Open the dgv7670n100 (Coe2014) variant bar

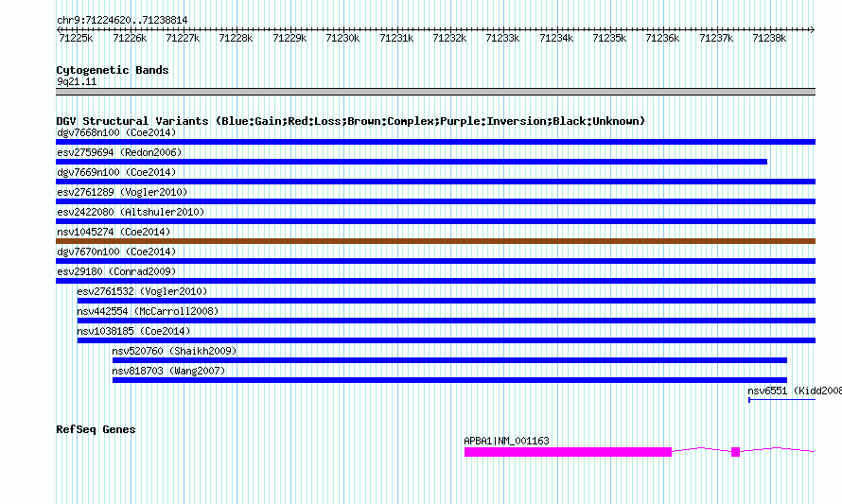click(x=435, y=261)
